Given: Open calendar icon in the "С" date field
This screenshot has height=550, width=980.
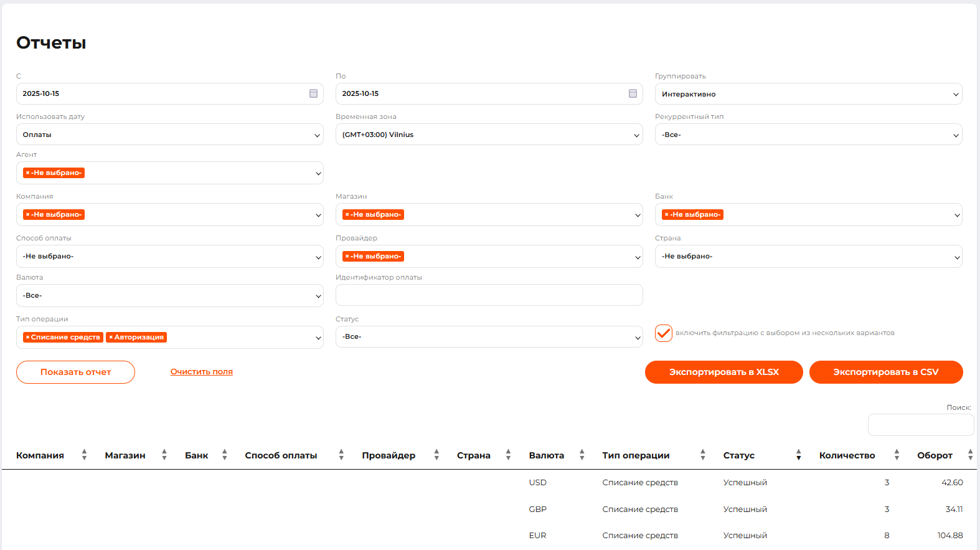Looking at the screenshot, I should pos(313,93).
